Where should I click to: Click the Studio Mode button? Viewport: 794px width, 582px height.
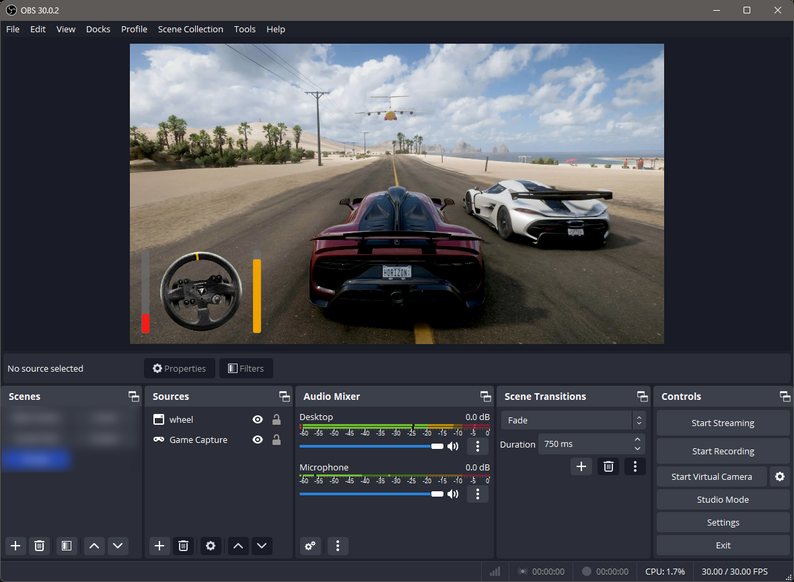(x=722, y=500)
